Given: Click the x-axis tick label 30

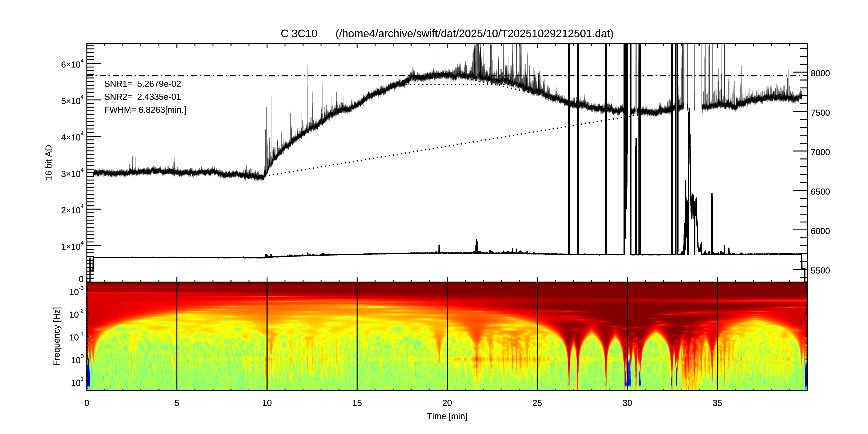Looking at the screenshot, I should coord(627,403).
